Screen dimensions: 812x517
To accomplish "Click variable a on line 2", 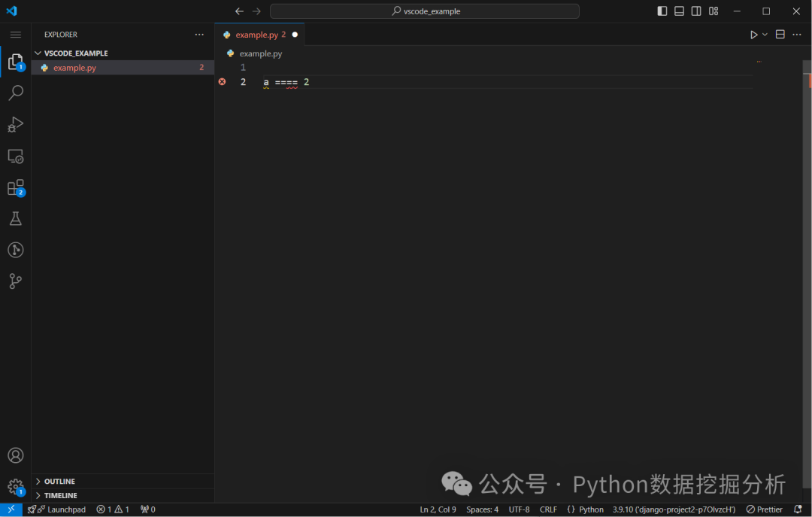I will pos(266,83).
